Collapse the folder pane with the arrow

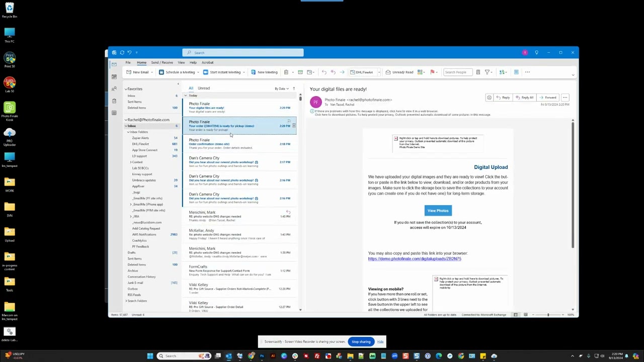pyautogui.click(x=178, y=84)
